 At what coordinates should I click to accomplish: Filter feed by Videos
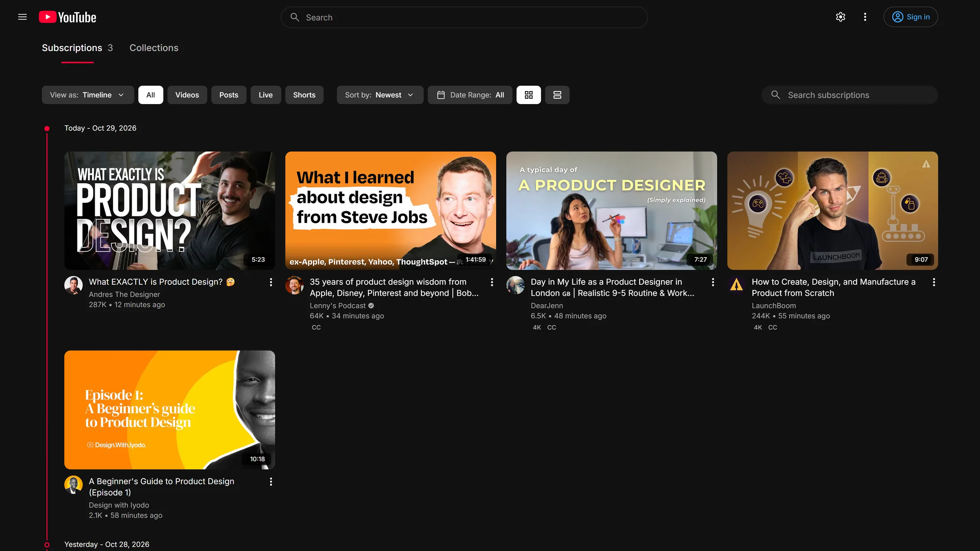point(187,95)
